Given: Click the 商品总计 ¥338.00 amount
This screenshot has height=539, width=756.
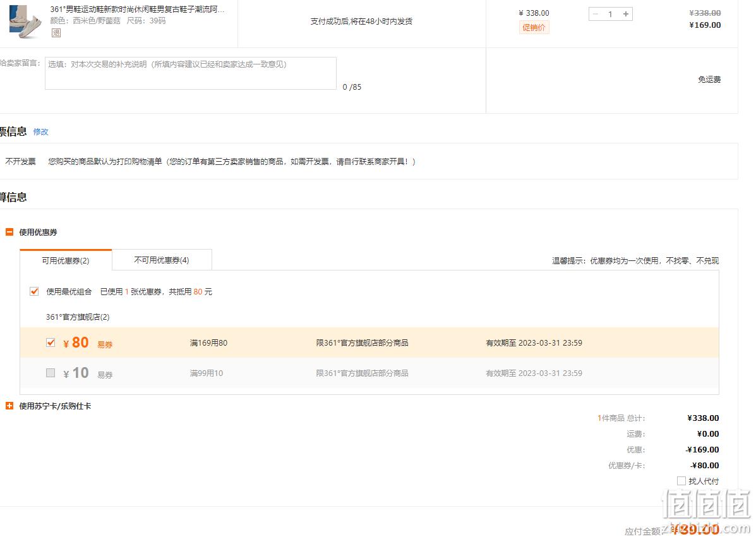Looking at the screenshot, I should 703,418.
